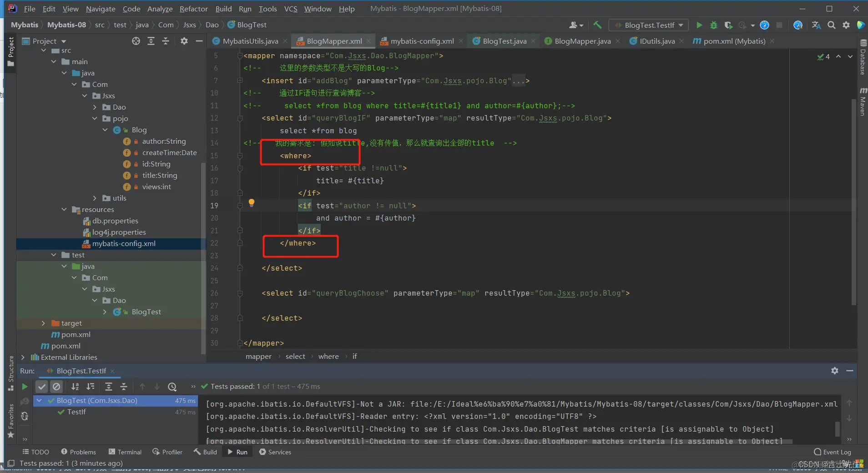Click the translate icon in top toolbar
This screenshot has height=473, width=868.
pos(816,25)
